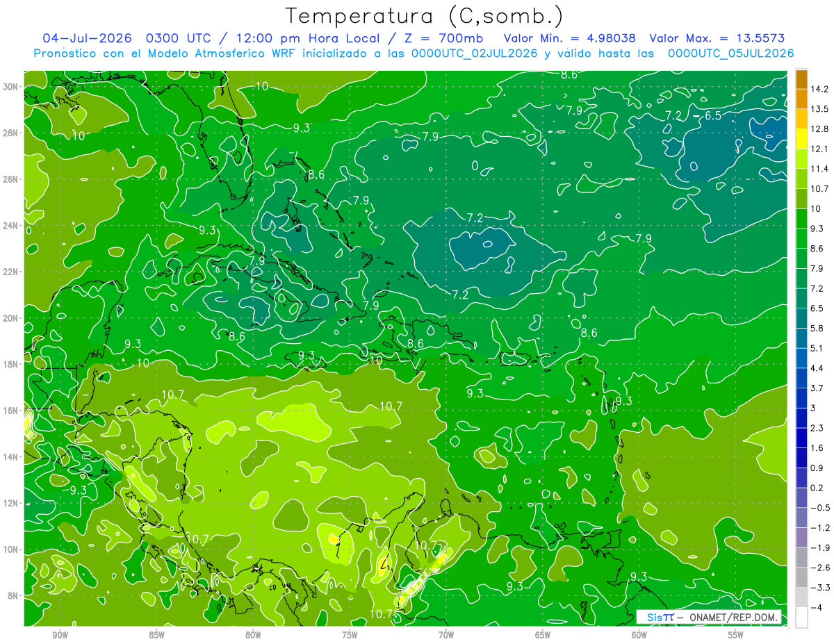Click the "90W" longitude axis label
The width and height of the screenshot is (834, 644).
(x=60, y=635)
